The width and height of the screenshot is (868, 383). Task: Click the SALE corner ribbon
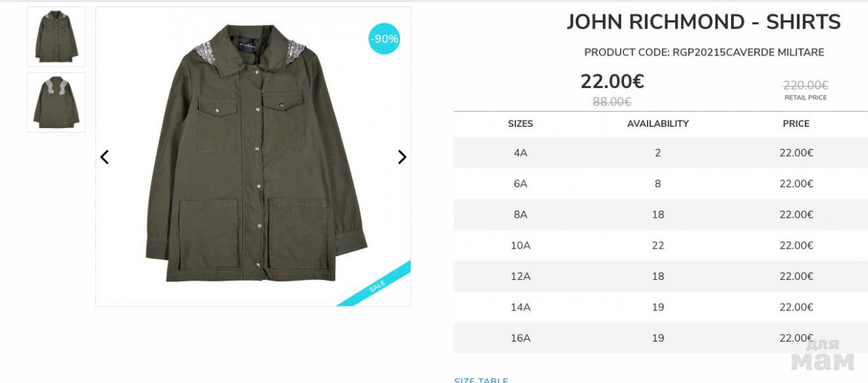[x=375, y=285]
